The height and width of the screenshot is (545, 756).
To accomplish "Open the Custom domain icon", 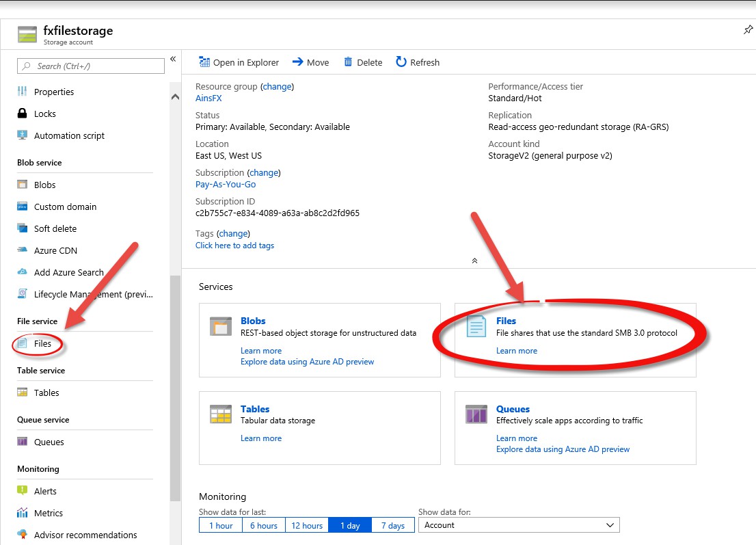I will 22,207.
